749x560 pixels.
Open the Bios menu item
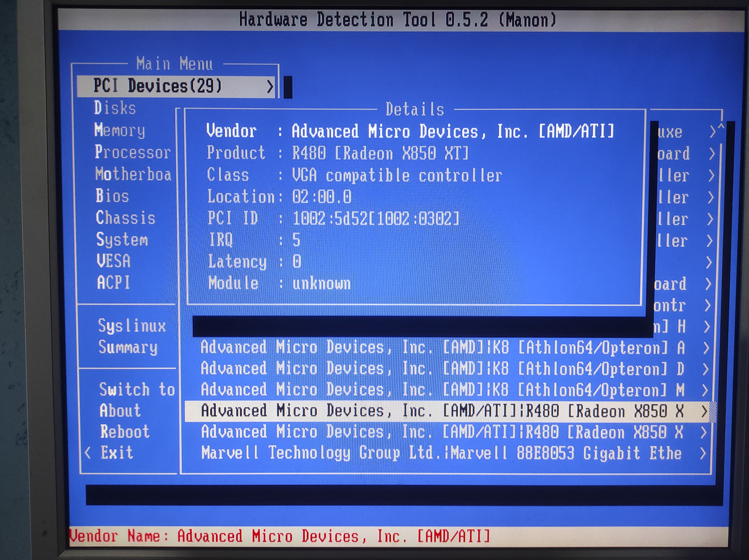112,196
